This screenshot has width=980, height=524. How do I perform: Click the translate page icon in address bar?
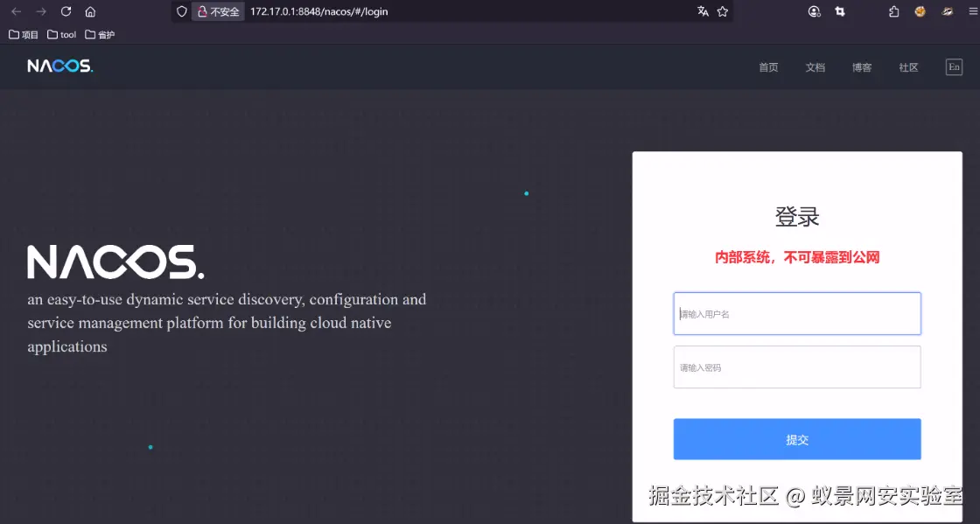703,11
